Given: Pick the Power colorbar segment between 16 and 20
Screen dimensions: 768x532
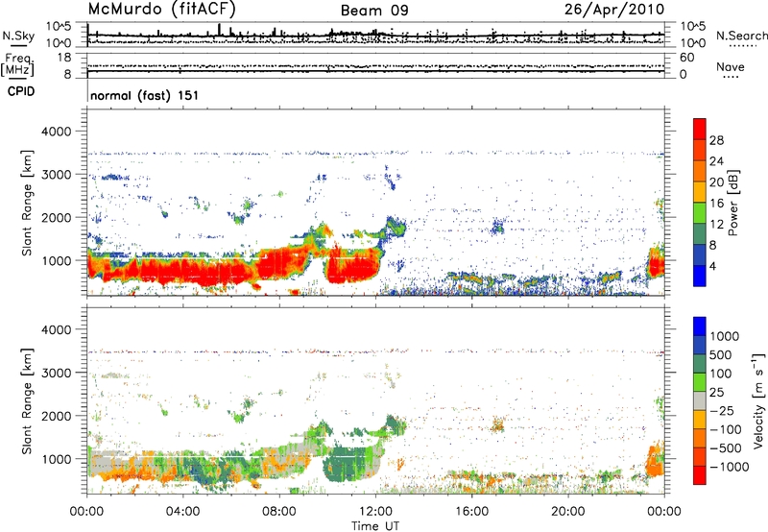Looking at the screenshot, I should tap(700, 192).
